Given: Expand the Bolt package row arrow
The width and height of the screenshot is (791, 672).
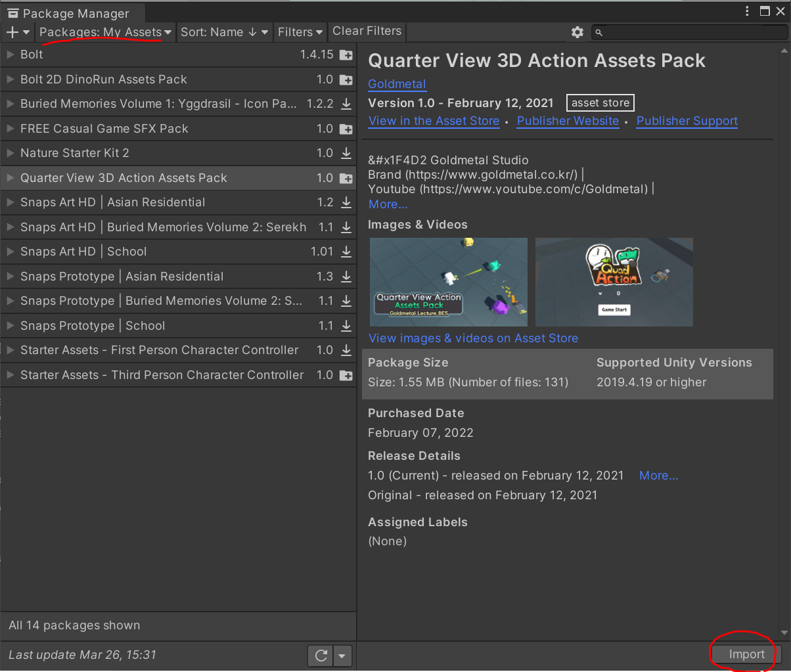Looking at the screenshot, I should (x=10, y=55).
